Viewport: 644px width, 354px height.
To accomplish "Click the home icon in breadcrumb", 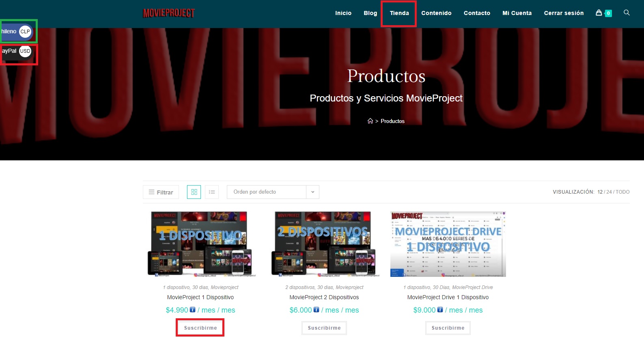I will pyautogui.click(x=370, y=121).
